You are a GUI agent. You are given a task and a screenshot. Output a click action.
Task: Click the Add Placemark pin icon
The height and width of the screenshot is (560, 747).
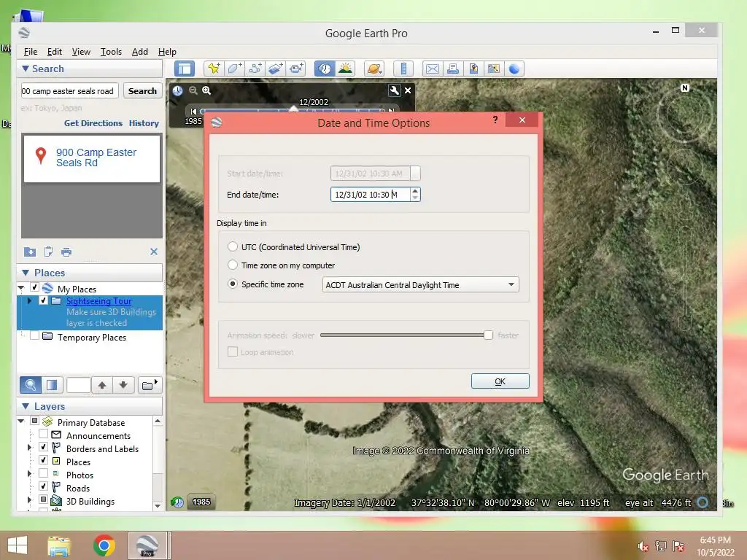214,69
